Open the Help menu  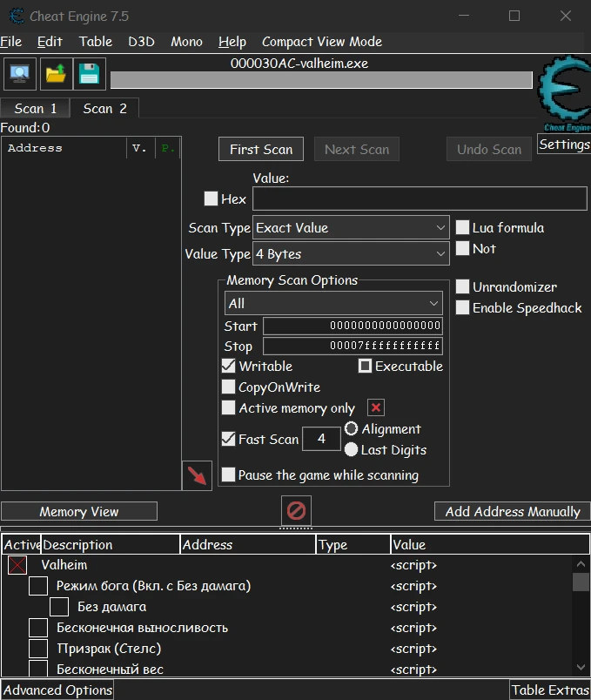click(232, 42)
